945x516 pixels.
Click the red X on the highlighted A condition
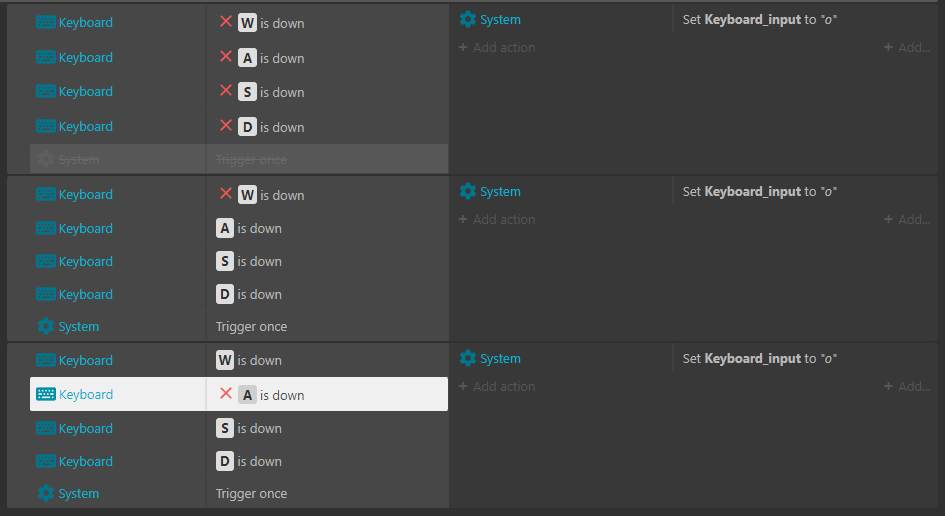coord(226,394)
